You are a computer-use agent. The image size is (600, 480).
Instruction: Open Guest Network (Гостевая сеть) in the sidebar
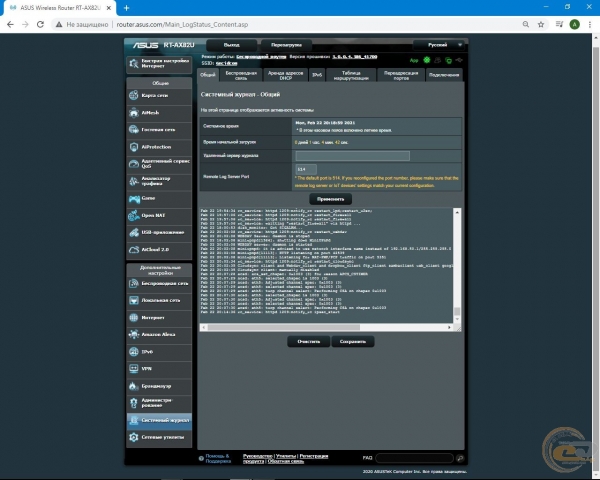pyautogui.click(x=159, y=130)
